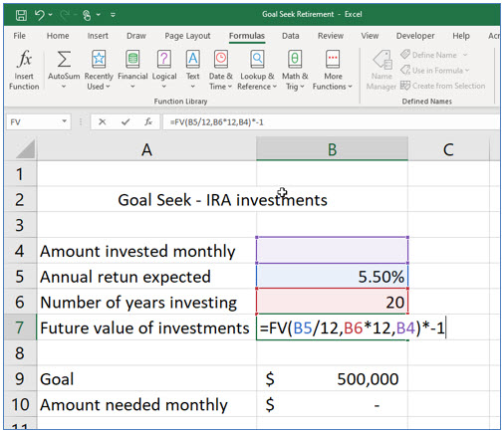Click the 'Amount needed monthly' cell
504x432 pixels.
(146, 404)
